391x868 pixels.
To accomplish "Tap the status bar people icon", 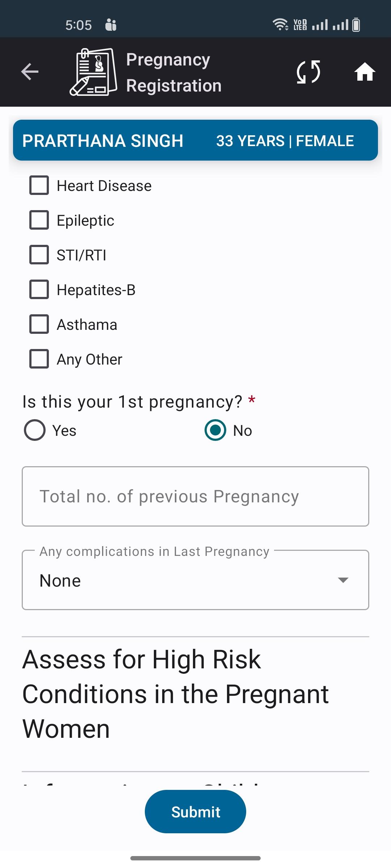I will (111, 25).
